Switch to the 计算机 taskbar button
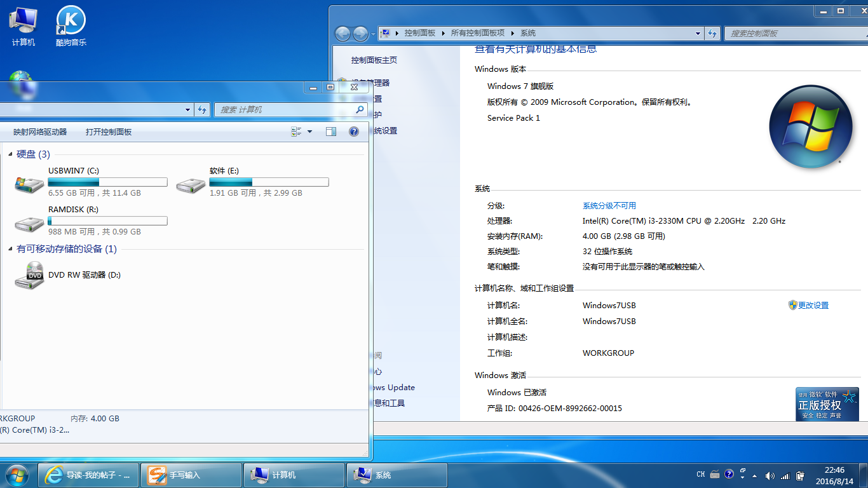Screen dimensions: 868x488 294,475
